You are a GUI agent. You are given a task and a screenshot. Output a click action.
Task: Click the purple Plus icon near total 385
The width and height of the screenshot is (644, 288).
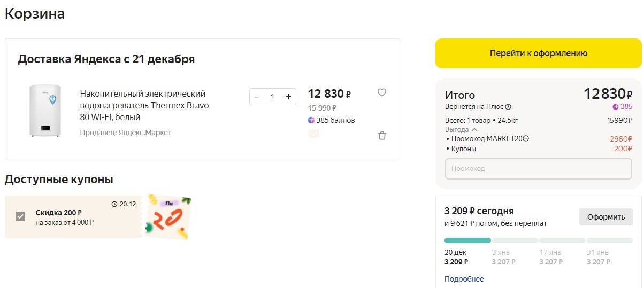click(x=616, y=107)
